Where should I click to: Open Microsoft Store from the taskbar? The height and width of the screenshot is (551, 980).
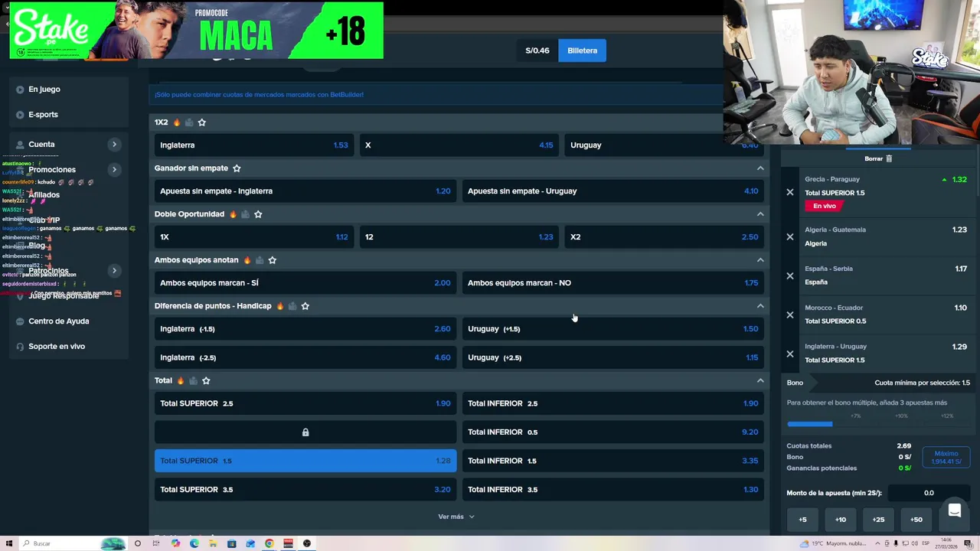point(232,543)
